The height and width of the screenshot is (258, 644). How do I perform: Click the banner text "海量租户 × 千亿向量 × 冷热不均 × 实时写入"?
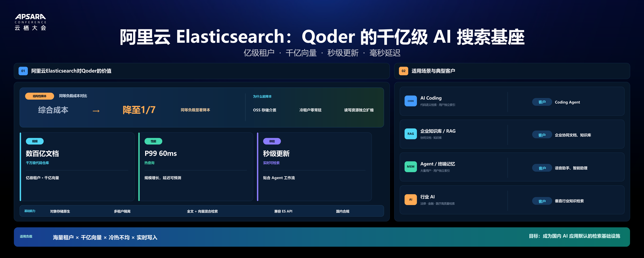coord(105,238)
